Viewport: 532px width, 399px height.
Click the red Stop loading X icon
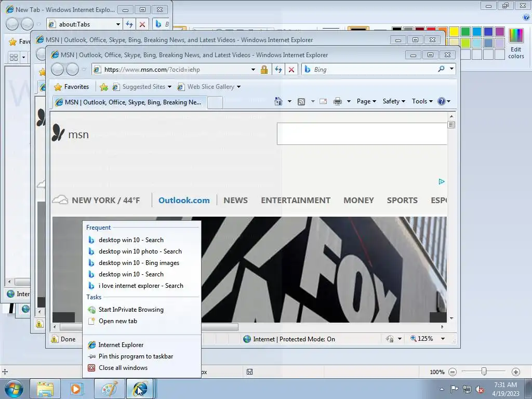point(291,70)
